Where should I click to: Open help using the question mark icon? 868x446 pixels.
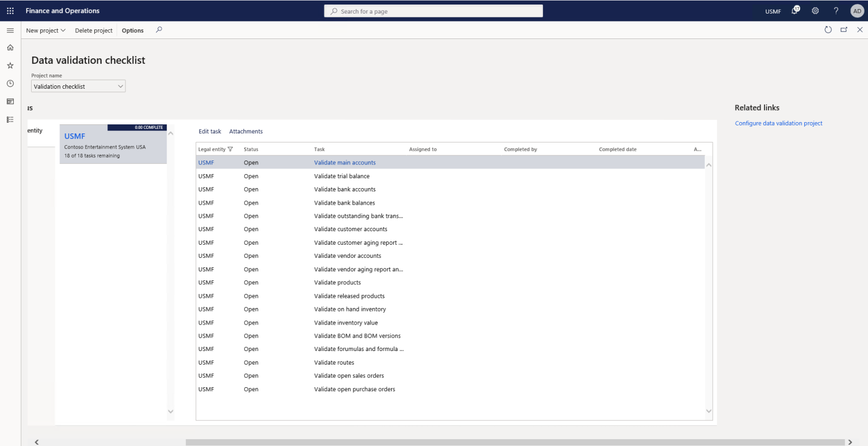coord(836,10)
